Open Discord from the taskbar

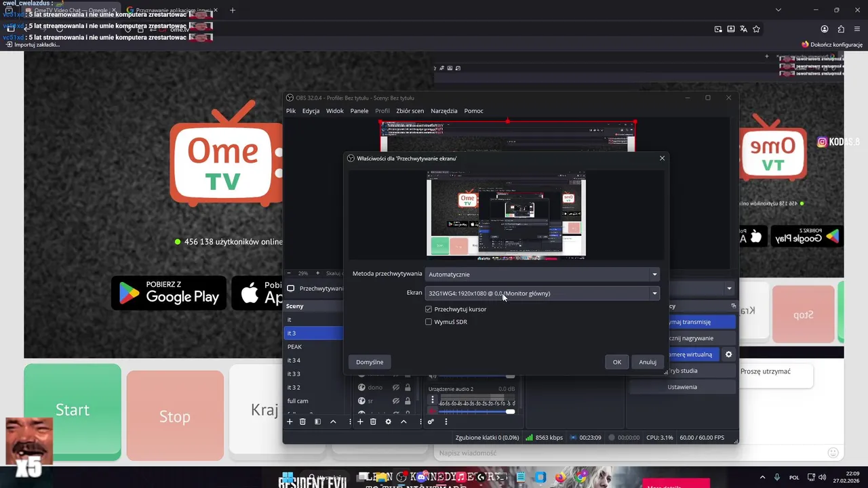click(420, 477)
